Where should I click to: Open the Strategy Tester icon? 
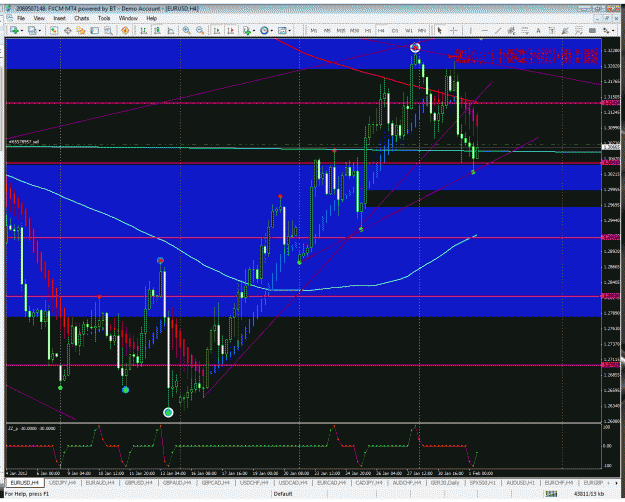pyautogui.click(x=108, y=30)
